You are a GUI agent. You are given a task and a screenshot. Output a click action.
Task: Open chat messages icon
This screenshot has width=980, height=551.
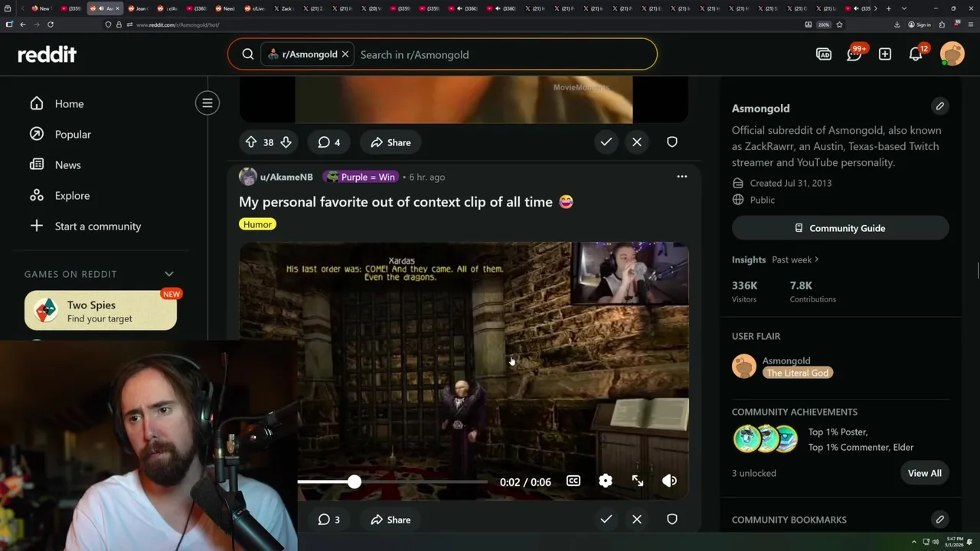(854, 54)
